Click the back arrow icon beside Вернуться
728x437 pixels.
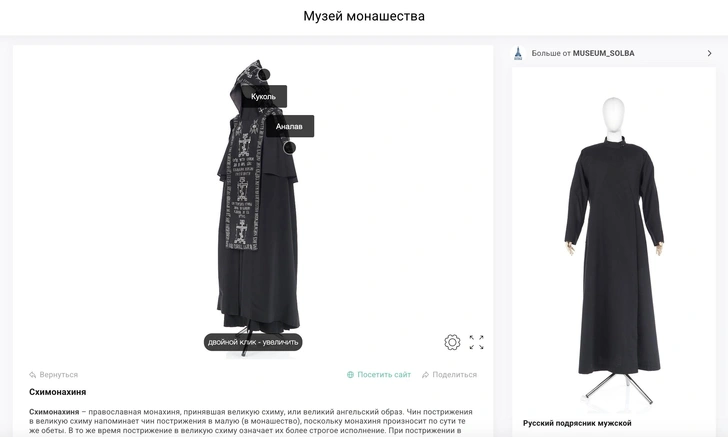point(32,375)
